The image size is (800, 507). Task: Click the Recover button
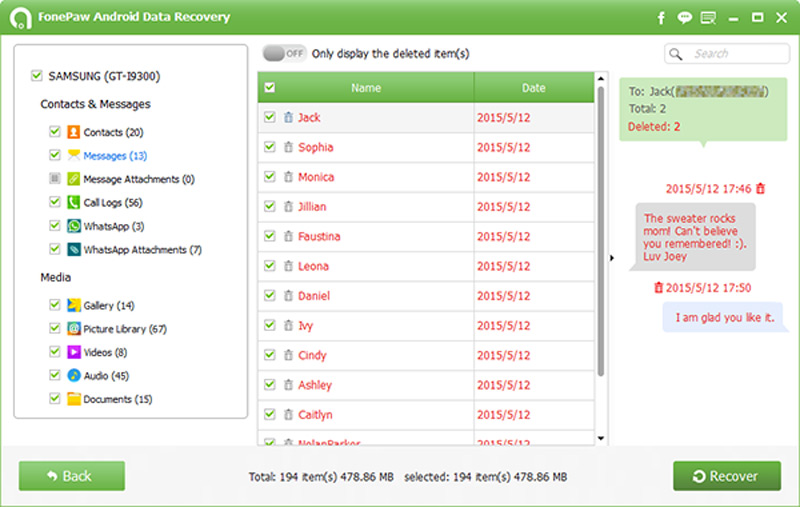727,476
